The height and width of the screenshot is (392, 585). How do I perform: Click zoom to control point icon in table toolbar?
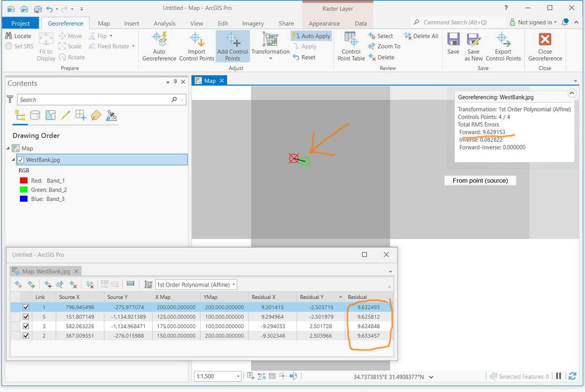60,285
